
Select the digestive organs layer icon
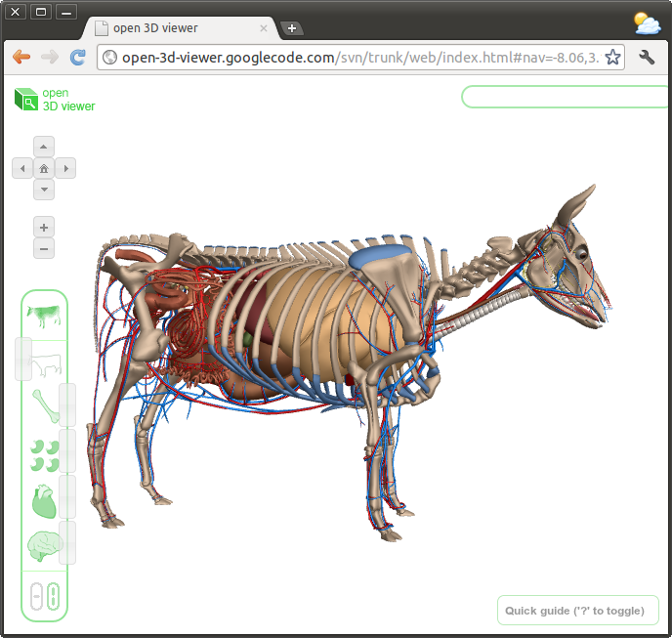point(43,454)
